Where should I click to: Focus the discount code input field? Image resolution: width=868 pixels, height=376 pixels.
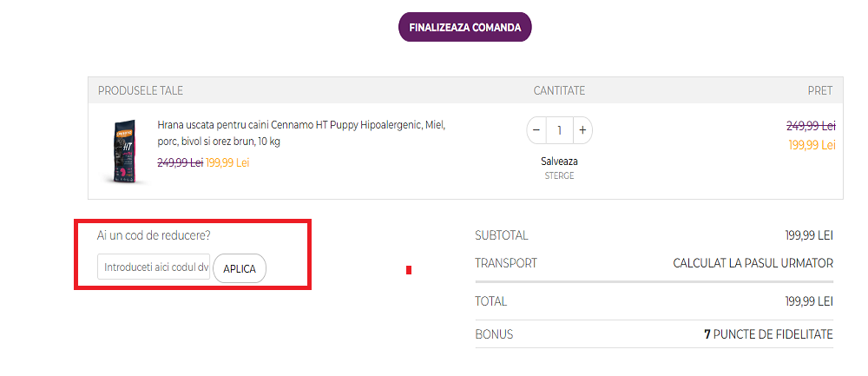coord(155,267)
